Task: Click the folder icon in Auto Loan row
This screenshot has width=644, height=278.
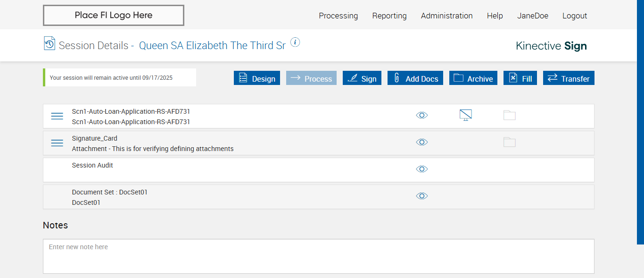Action: click(x=510, y=115)
